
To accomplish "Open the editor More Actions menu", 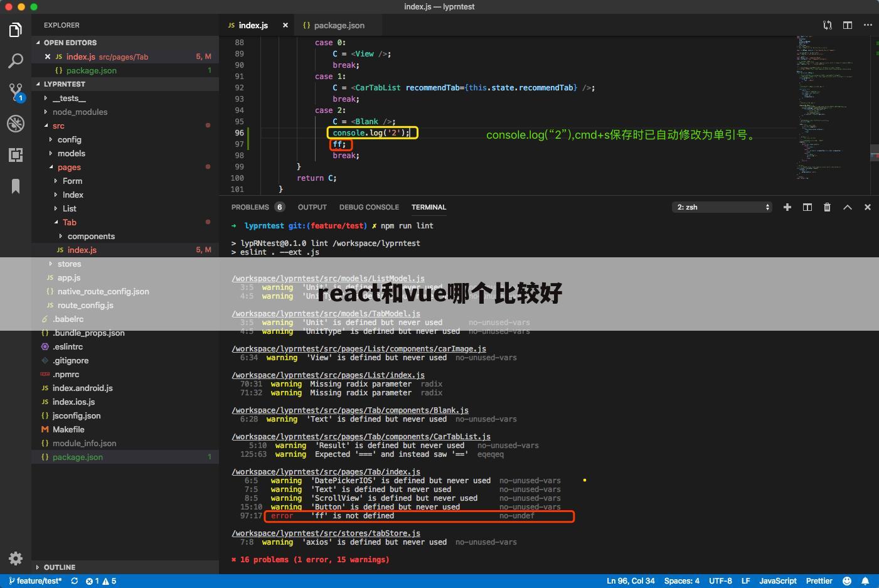I will click(x=868, y=25).
